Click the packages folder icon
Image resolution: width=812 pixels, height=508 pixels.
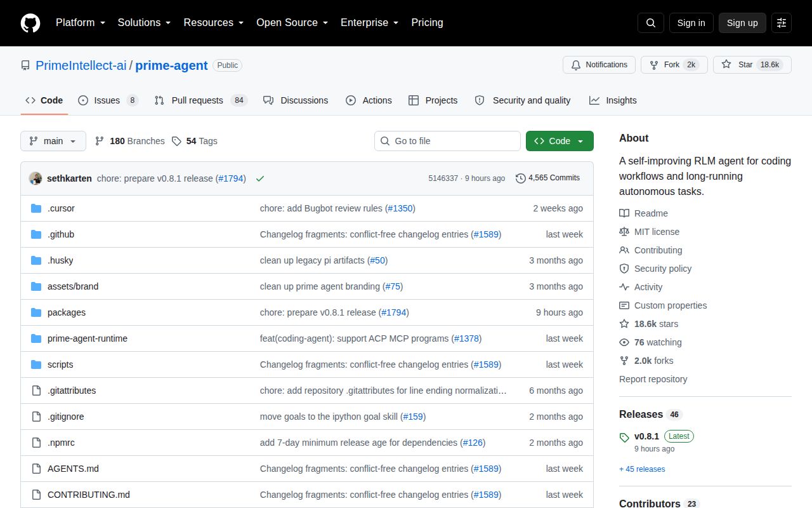point(36,312)
